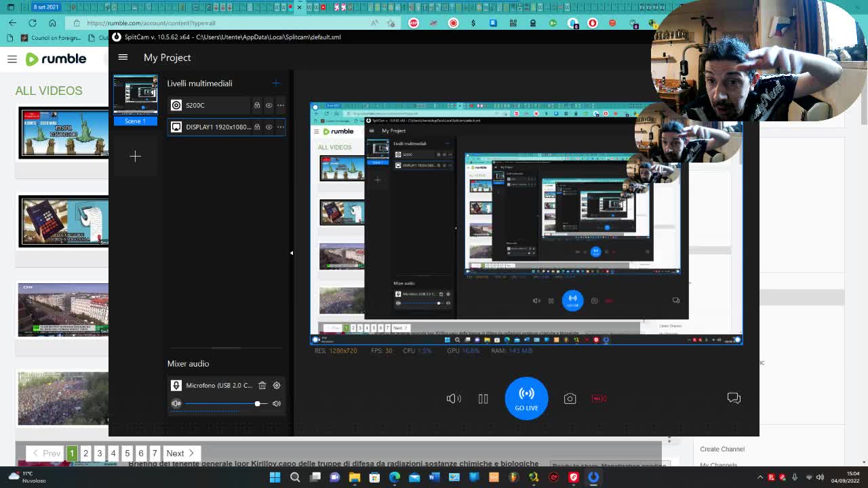Click the microphone max volume speaker icon
Screen dimensions: 868x488
coord(277,403)
